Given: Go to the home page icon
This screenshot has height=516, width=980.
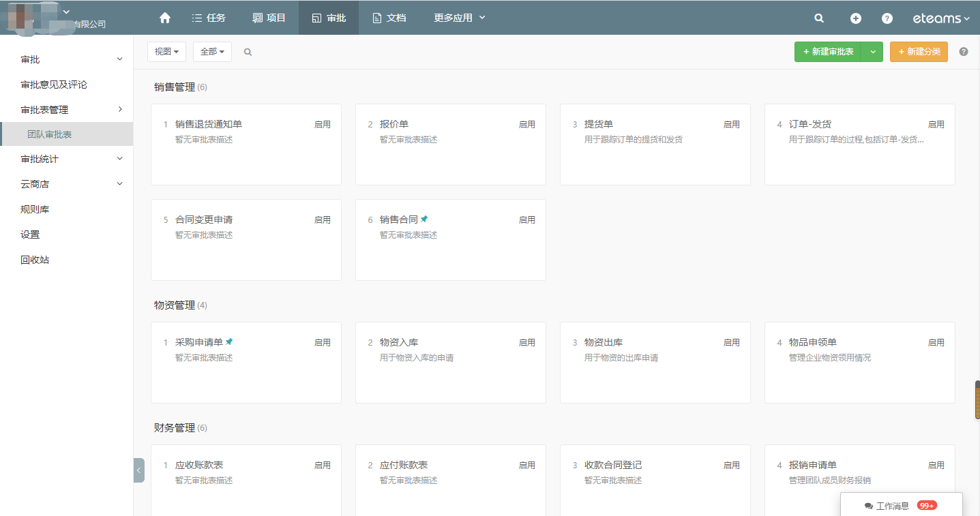Looking at the screenshot, I should pos(165,18).
